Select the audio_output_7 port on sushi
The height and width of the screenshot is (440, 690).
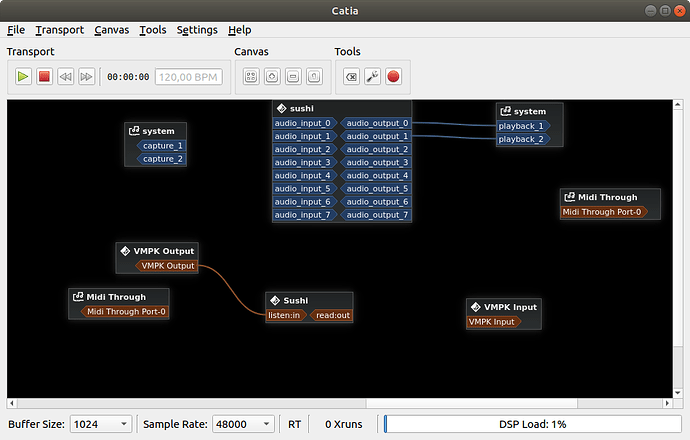[x=376, y=215]
